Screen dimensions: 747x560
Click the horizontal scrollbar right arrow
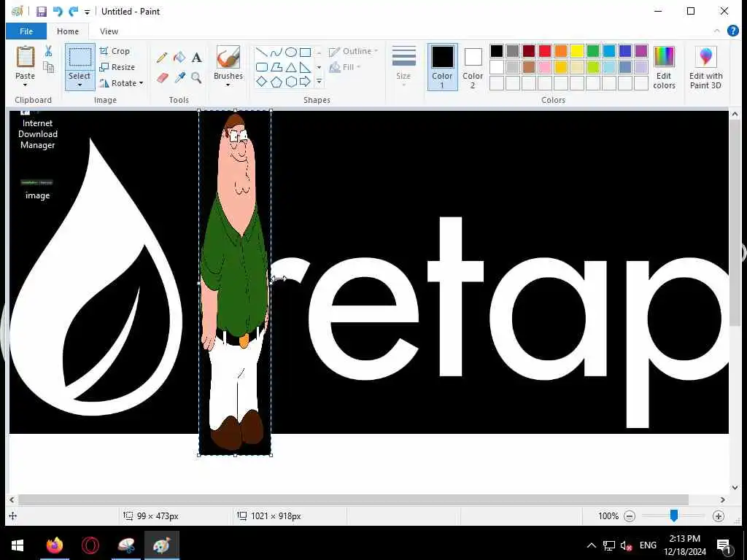(x=723, y=499)
